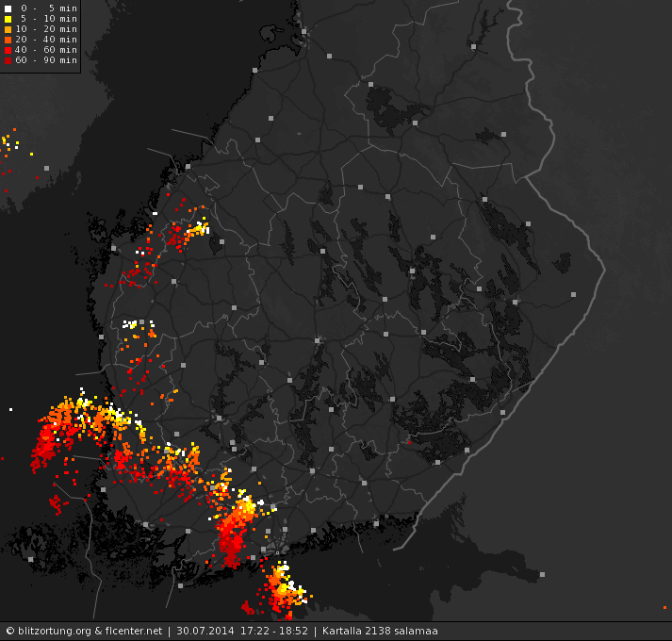
Task: Click the amber 10 - 20 min legend swatch
Action: point(8,29)
